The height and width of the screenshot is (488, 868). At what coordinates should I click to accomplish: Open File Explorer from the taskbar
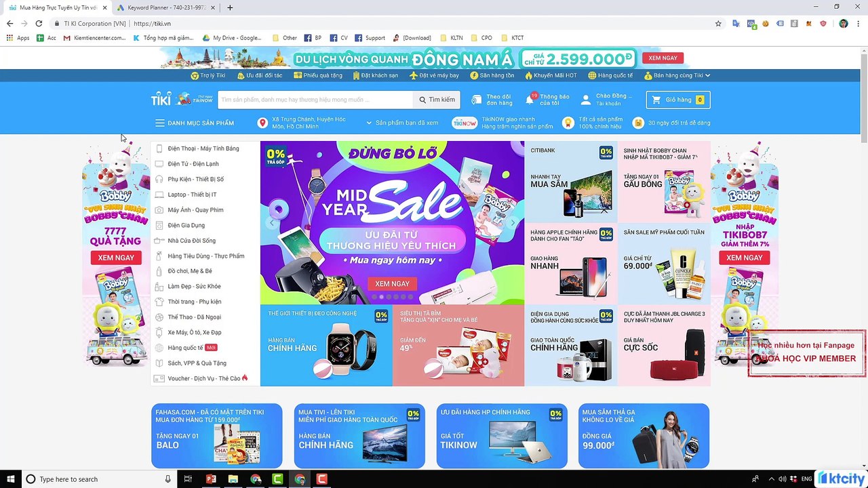(233, 479)
